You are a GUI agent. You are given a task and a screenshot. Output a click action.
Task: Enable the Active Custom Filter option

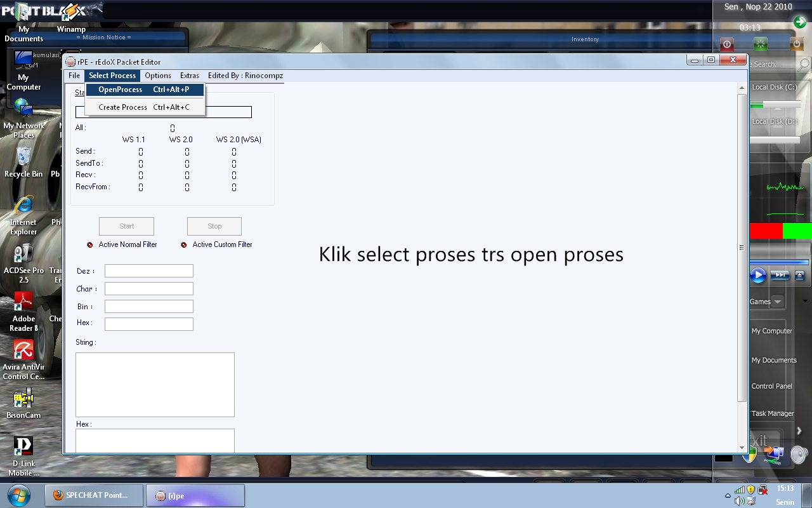(x=184, y=243)
